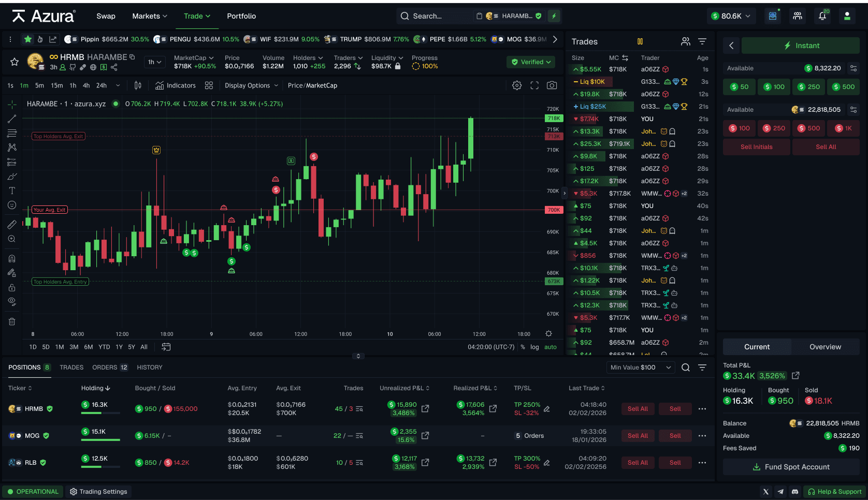
Task: Share Total P&L via export icon
Action: 795,375
